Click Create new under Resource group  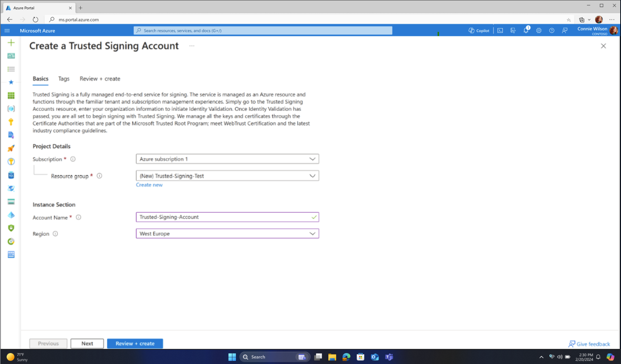tap(149, 185)
